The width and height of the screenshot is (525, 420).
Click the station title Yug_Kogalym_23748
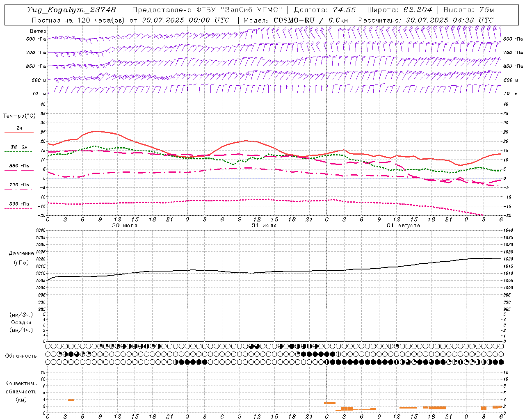[71, 9]
